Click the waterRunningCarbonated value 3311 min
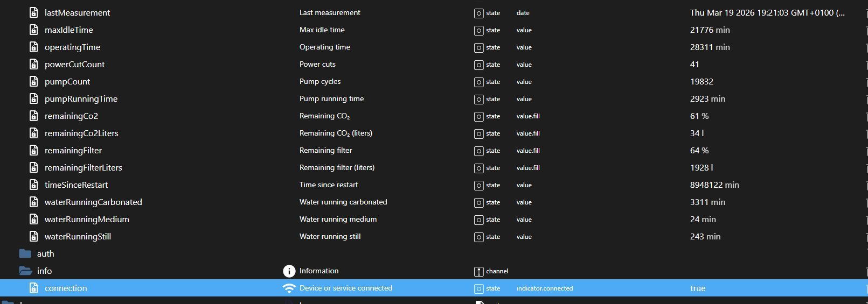This screenshot has width=868, height=304. pyautogui.click(x=707, y=202)
